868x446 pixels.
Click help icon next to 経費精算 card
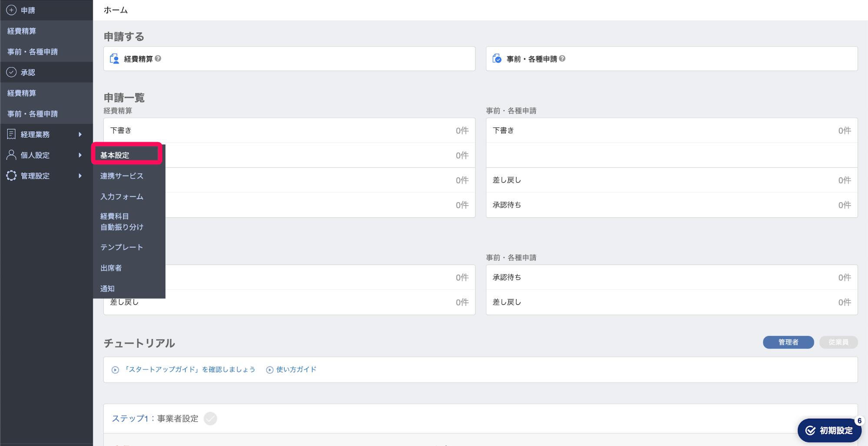(x=158, y=58)
